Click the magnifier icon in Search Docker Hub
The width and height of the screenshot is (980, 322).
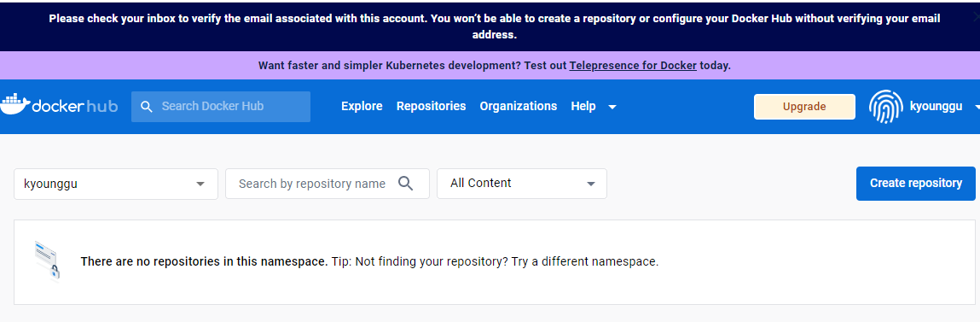[x=146, y=107]
